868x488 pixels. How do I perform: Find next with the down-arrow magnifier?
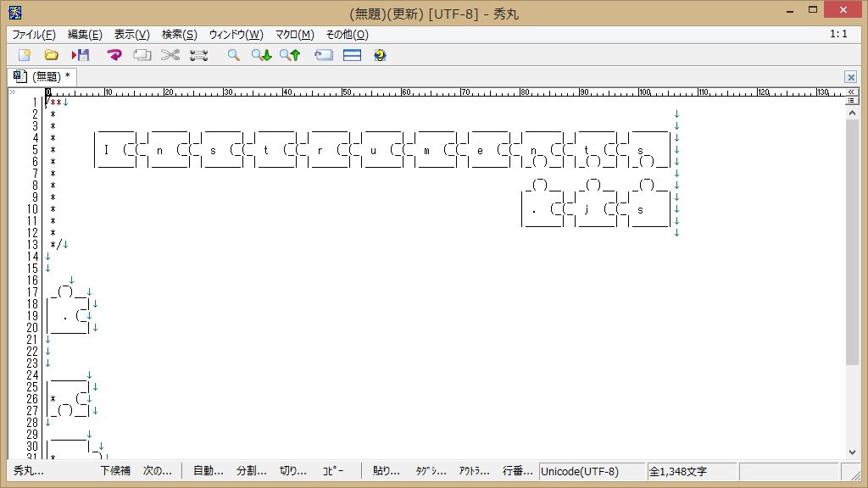pyautogui.click(x=261, y=55)
